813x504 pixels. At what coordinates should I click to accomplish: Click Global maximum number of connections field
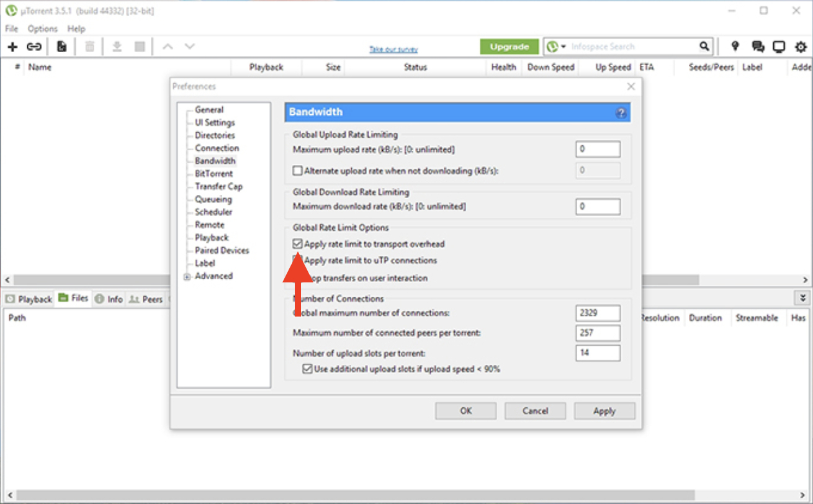pyautogui.click(x=598, y=313)
